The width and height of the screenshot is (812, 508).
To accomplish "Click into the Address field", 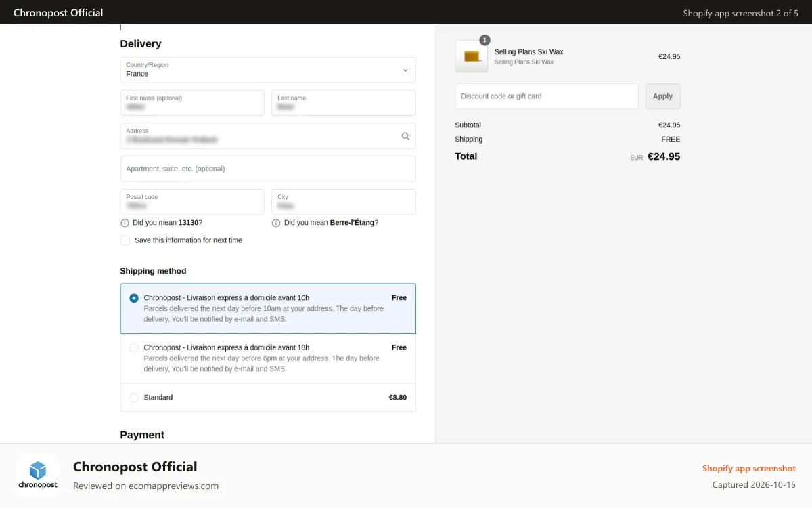I will [268, 136].
